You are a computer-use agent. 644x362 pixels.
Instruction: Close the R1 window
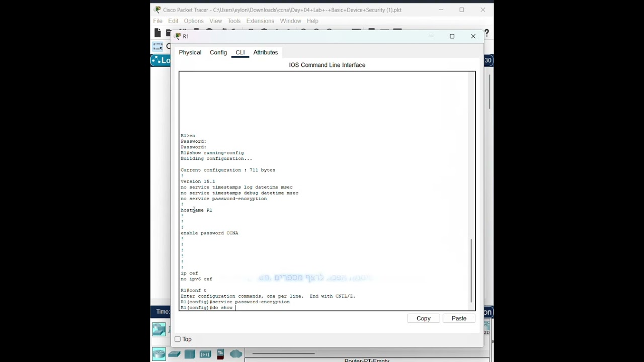click(x=473, y=36)
